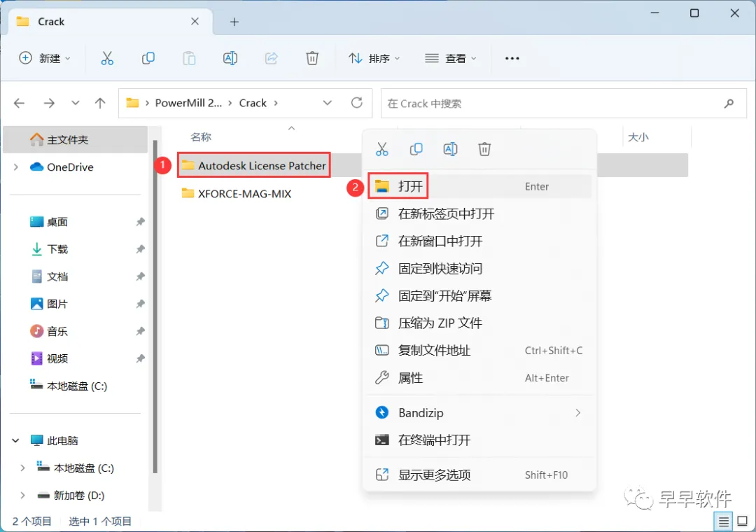The width and height of the screenshot is (756, 532).
Task: Expand the address bar history dropdown
Action: click(x=328, y=103)
